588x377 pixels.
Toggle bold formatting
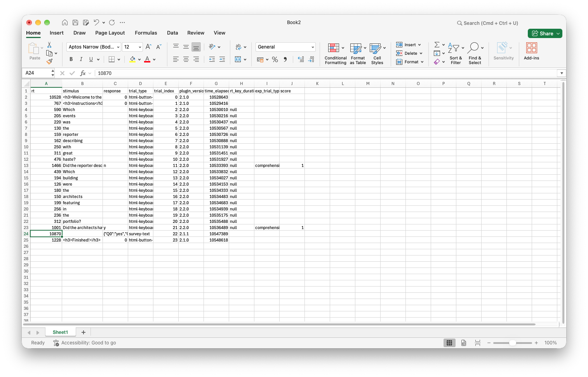[x=71, y=59]
